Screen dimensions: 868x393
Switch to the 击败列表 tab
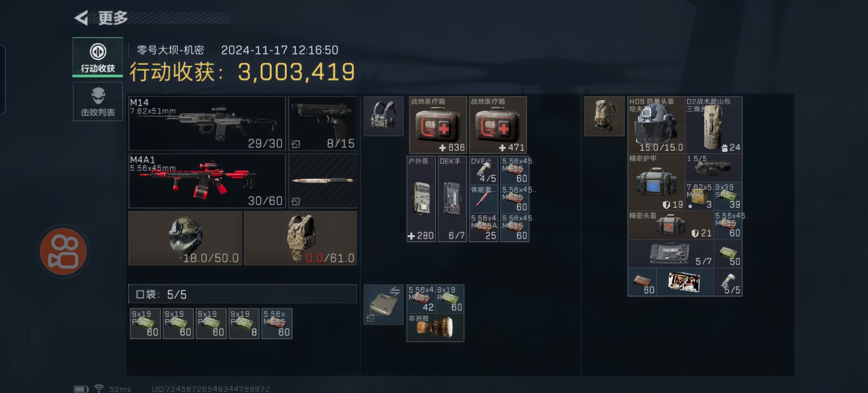pyautogui.click(x=98, y=102)
